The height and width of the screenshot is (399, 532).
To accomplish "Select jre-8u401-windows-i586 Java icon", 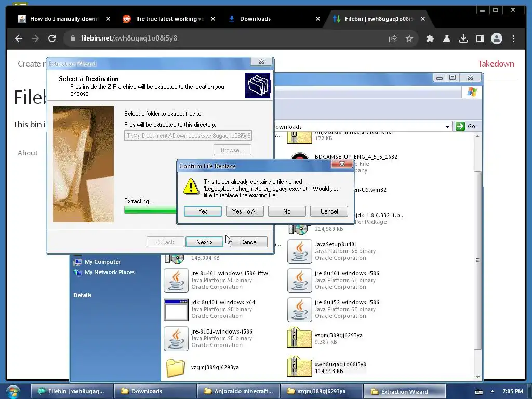I will (x=299, y=281).
